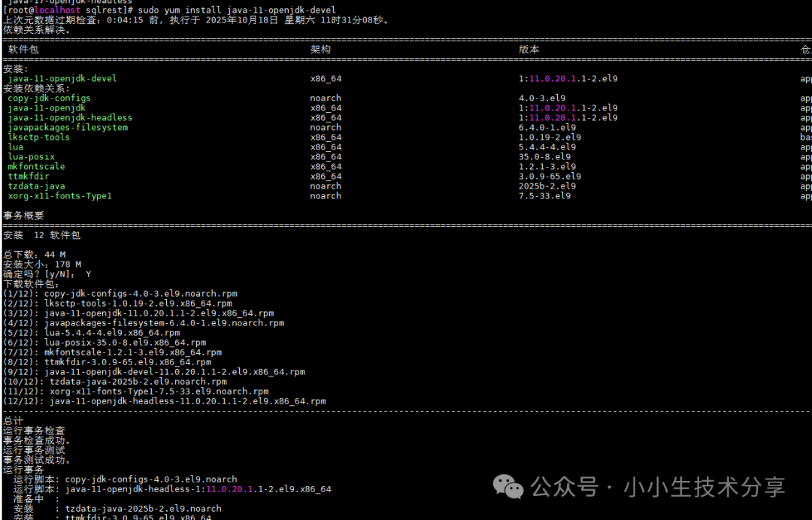
Task: Click the '总计' line
Action: tap(13, 421)
